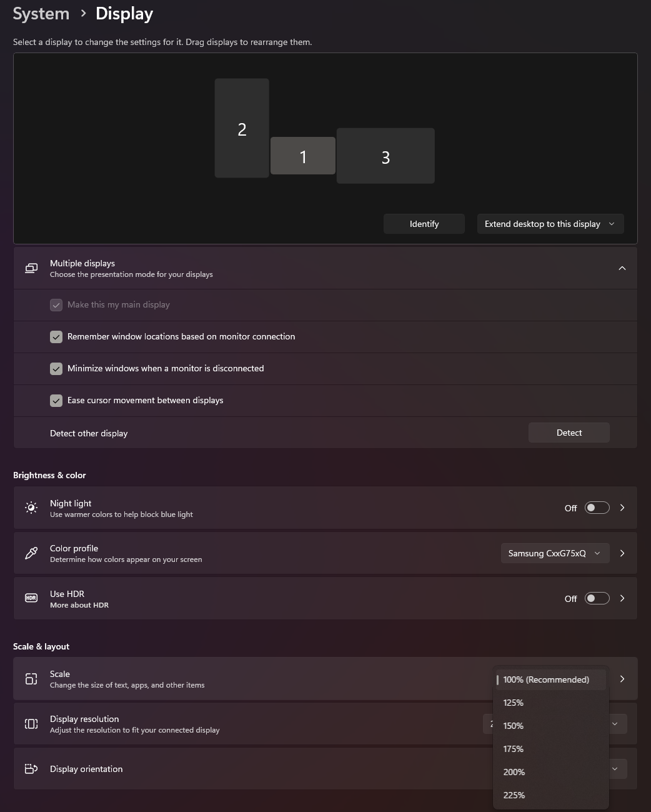Click the arrow beside Use HDR row

point(622,598)
